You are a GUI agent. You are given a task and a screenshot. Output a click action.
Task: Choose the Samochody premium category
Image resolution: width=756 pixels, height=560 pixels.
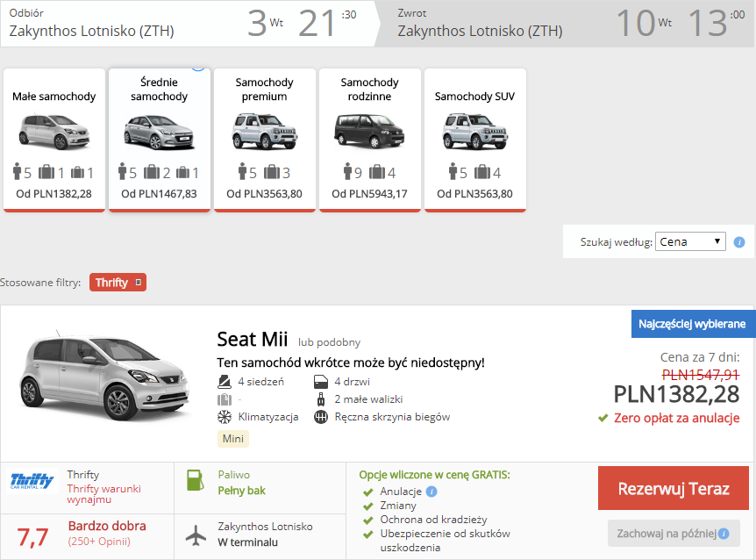(x=264, y=140)
